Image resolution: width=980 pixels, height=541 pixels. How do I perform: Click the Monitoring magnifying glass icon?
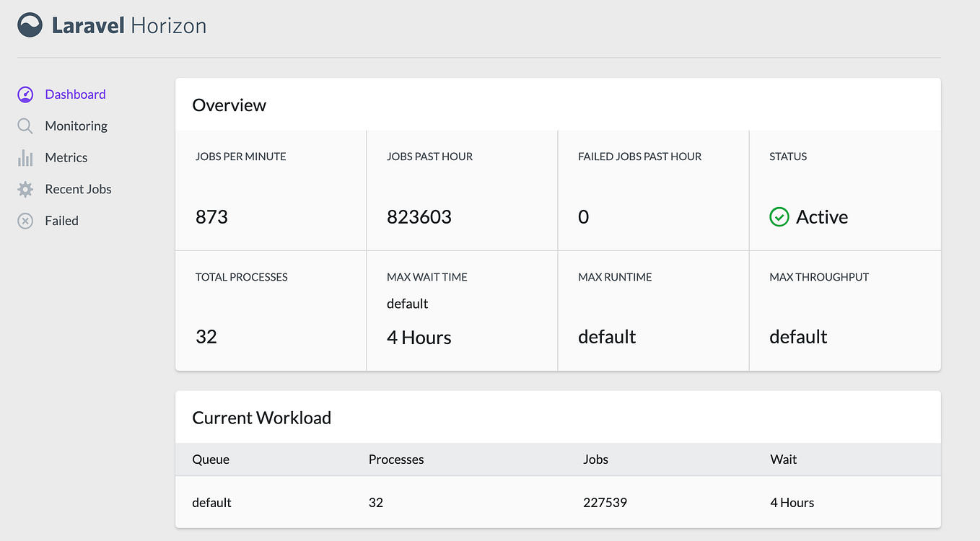click(x=25, y=126)
